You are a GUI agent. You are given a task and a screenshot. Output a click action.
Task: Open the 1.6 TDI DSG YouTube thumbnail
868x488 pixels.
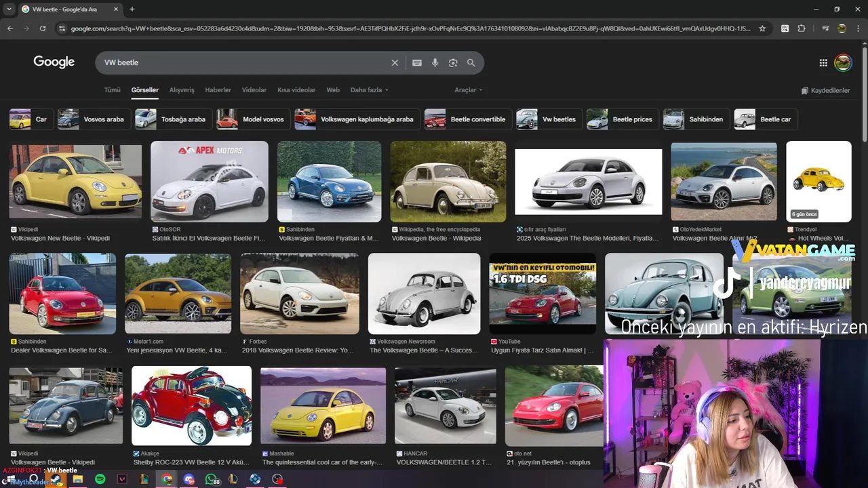tap(542, 293)
